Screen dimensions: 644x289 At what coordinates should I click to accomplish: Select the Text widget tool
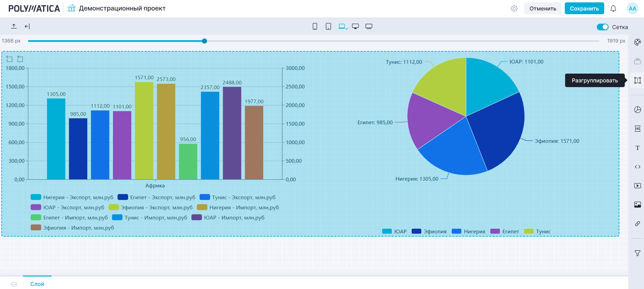pos(637,148)
